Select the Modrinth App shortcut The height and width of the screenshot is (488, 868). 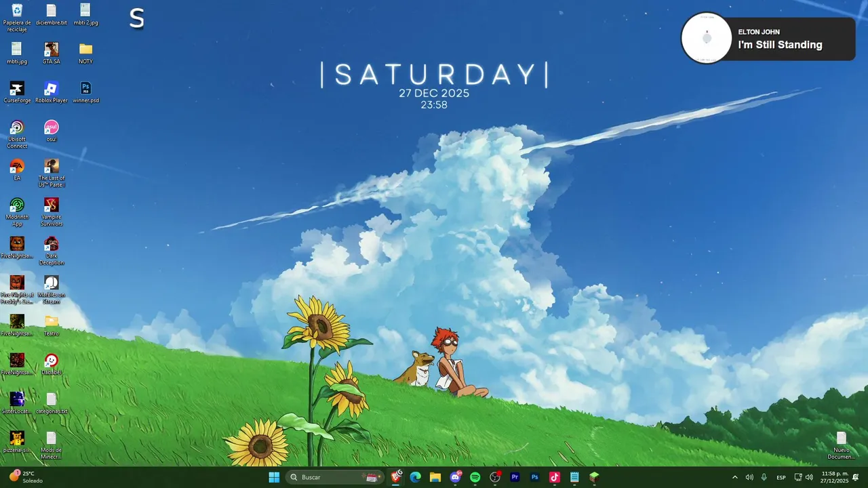17,213
